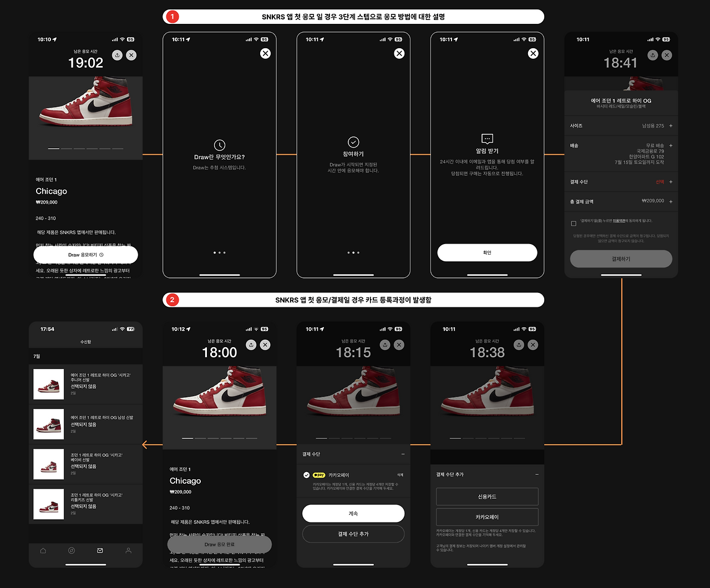
Task: Close the 'Draw란 무엇인가요?' intro screen
Action: click(265, 53)
